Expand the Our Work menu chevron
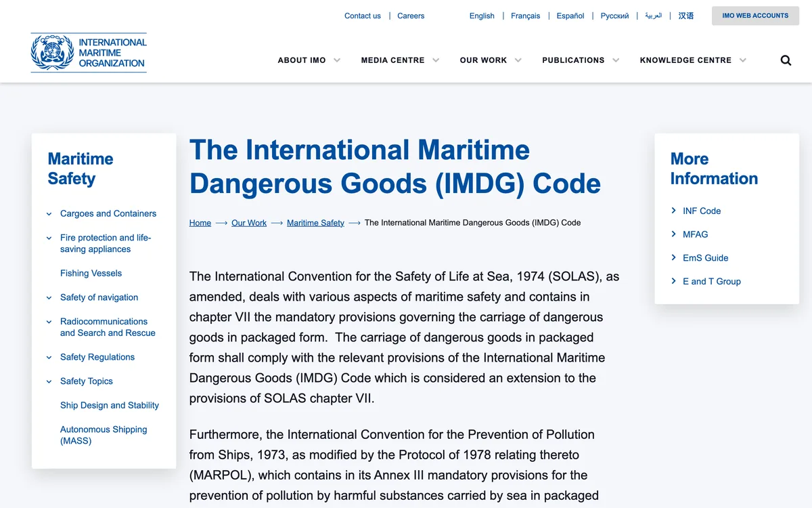The width and height of the screenshot is (812, 508). [x=518, y=60]
